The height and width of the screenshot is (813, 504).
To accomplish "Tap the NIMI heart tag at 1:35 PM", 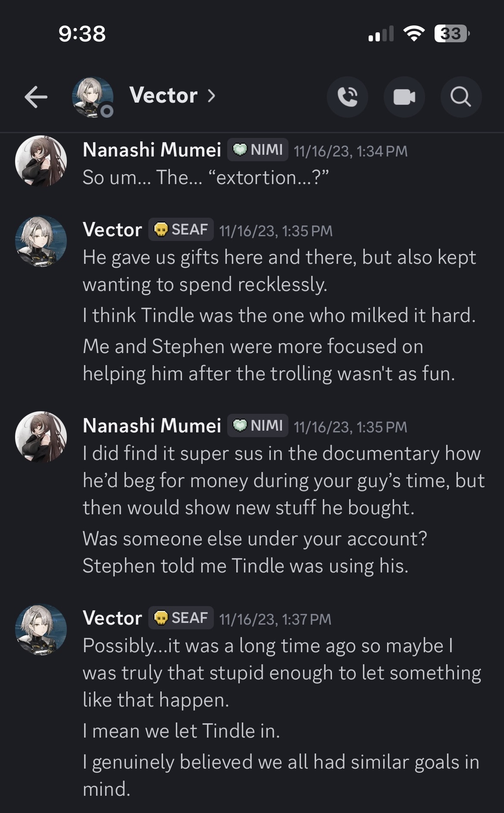I will click(258, 425).
